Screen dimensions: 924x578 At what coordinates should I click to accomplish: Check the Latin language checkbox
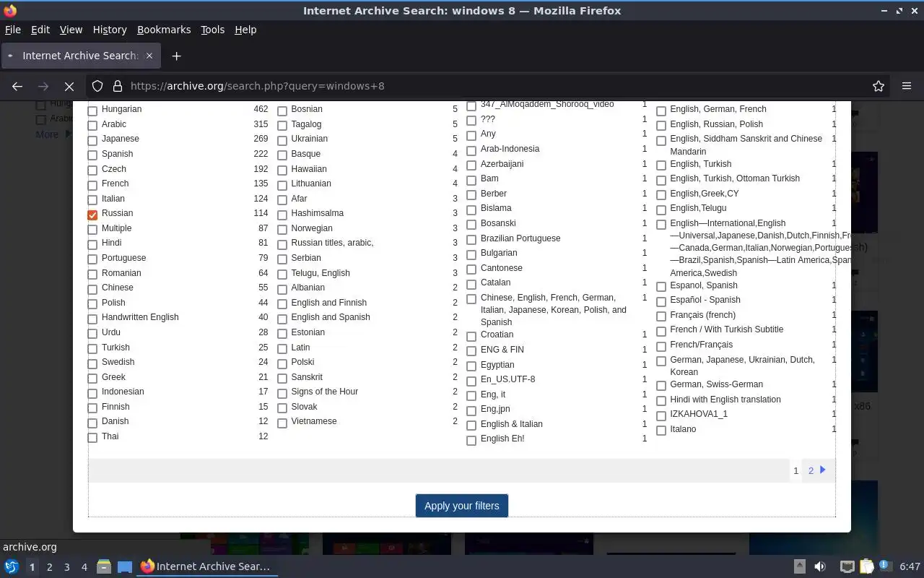pos(282,349)
